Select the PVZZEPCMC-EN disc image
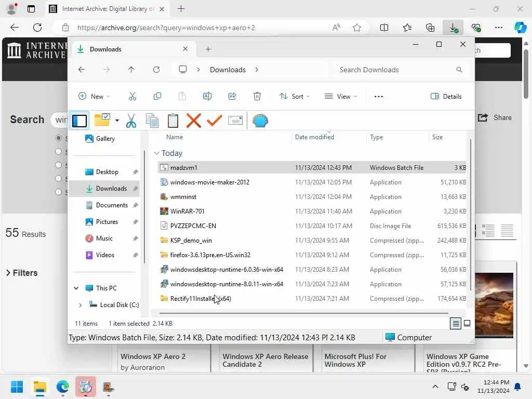Image resolution: width=532 pixels, height=399 pixels. click(x=312, y=225)
